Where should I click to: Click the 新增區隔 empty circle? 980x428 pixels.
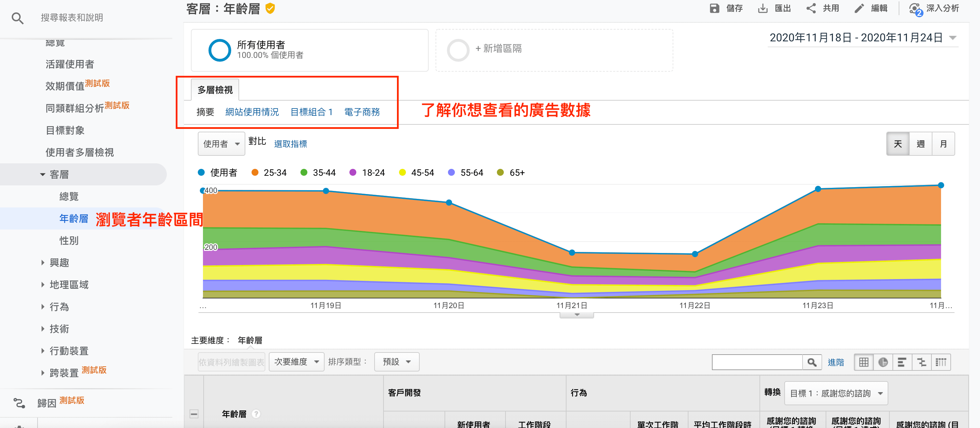point(458,50)
